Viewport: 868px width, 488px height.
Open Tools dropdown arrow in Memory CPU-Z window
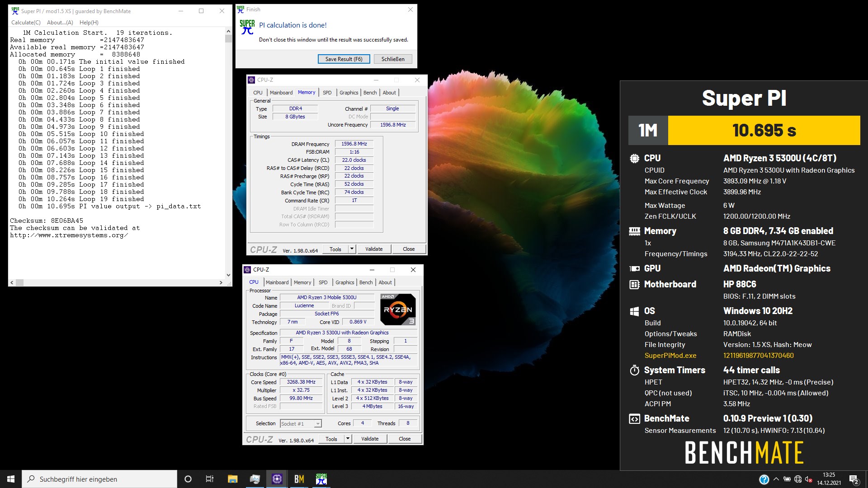(x=352, y=249)
